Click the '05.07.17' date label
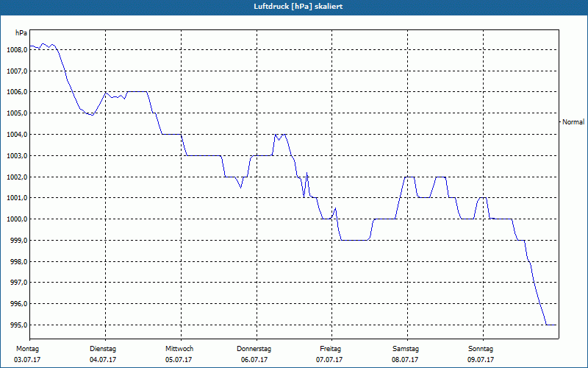 [179, 360]
